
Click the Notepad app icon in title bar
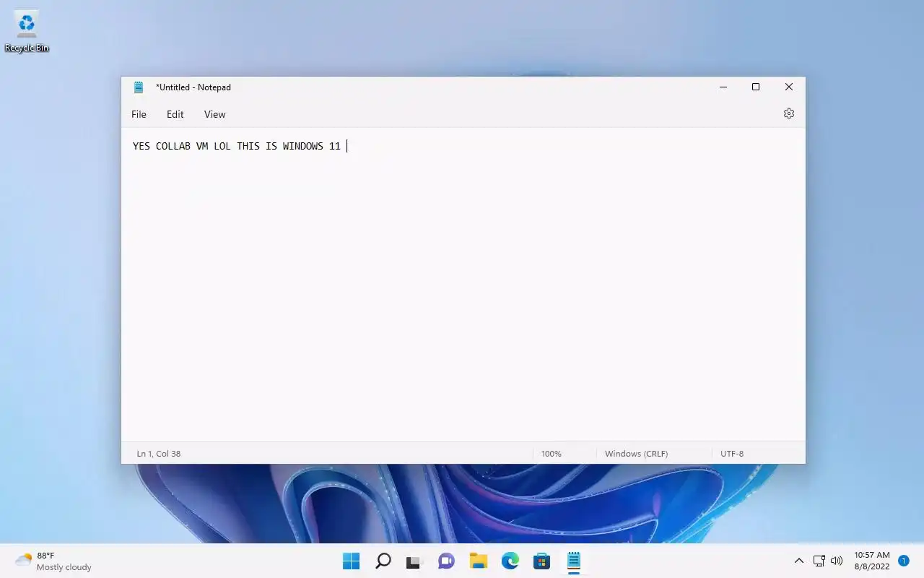(x=139, y=87)
